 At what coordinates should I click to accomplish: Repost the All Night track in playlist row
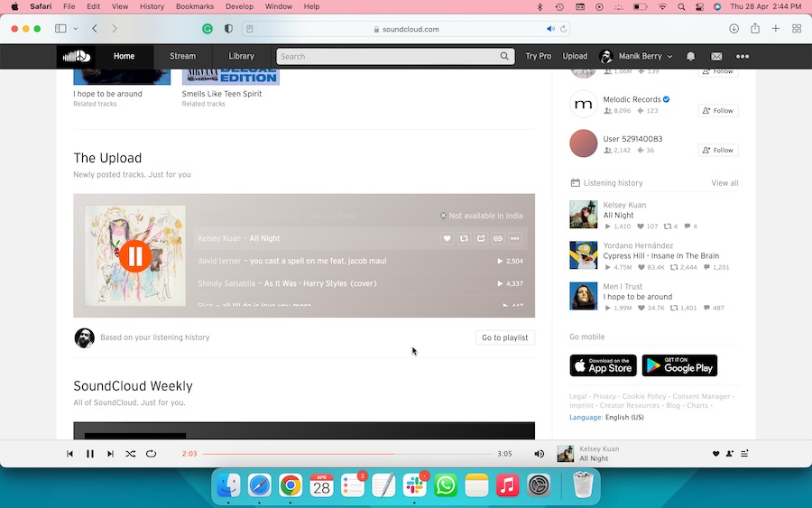[464, 238]
